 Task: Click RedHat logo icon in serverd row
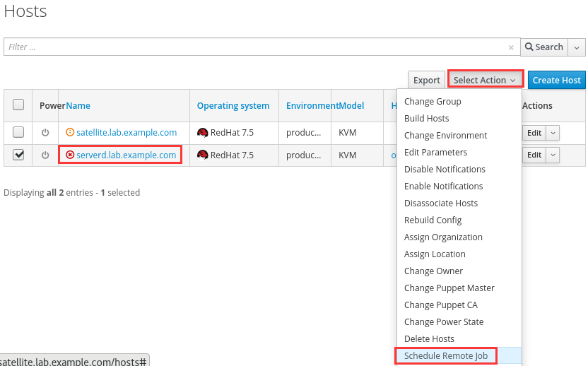pyautogui.click(x=202, y=155)
